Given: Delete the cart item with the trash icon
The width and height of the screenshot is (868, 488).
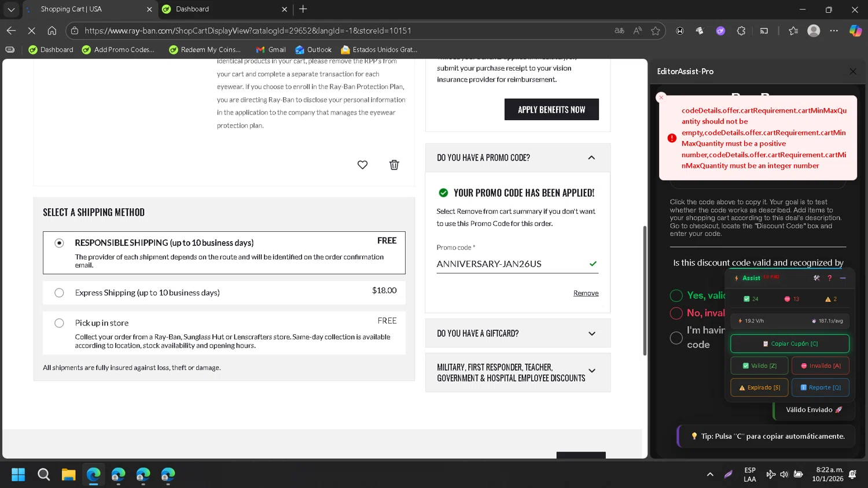Looking at the screenshot, I should click(394, 165).
